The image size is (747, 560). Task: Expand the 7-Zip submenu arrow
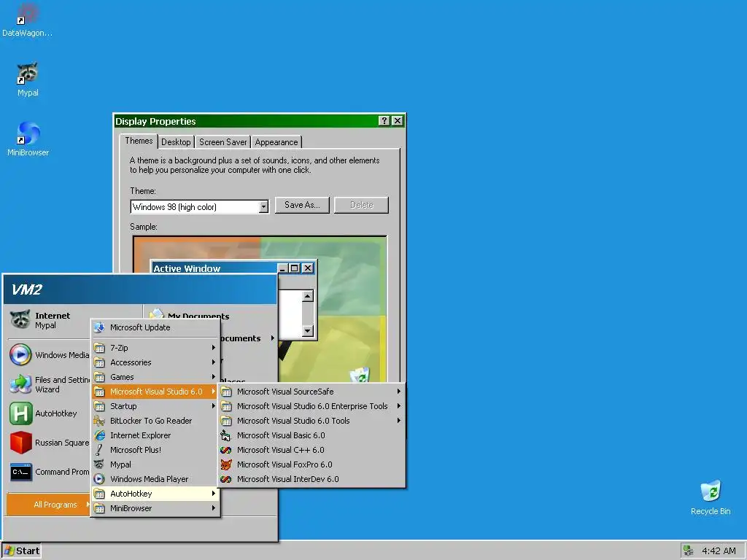pos(214,348)
